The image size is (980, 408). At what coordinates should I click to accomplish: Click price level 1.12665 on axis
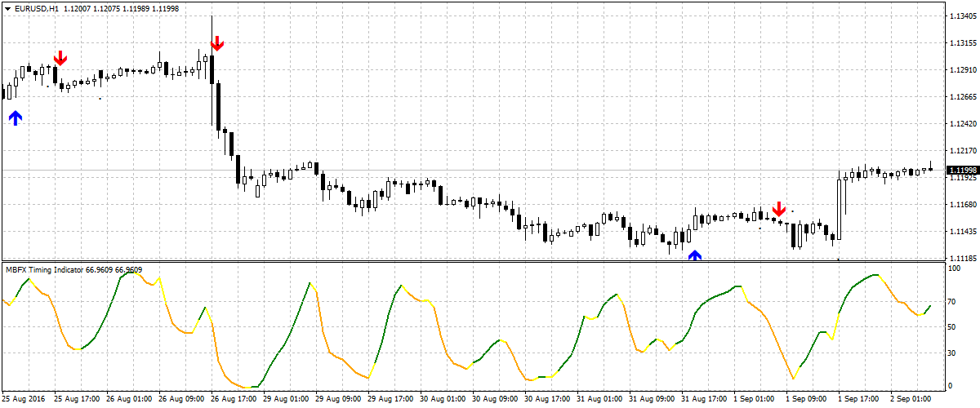pos(963,96)
